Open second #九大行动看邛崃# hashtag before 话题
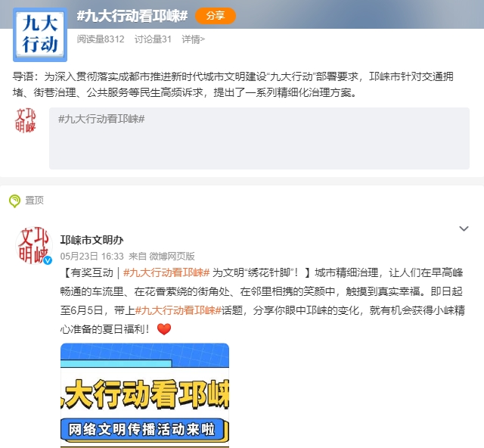This screenshot has height=448, width=484. pos(178,310)
